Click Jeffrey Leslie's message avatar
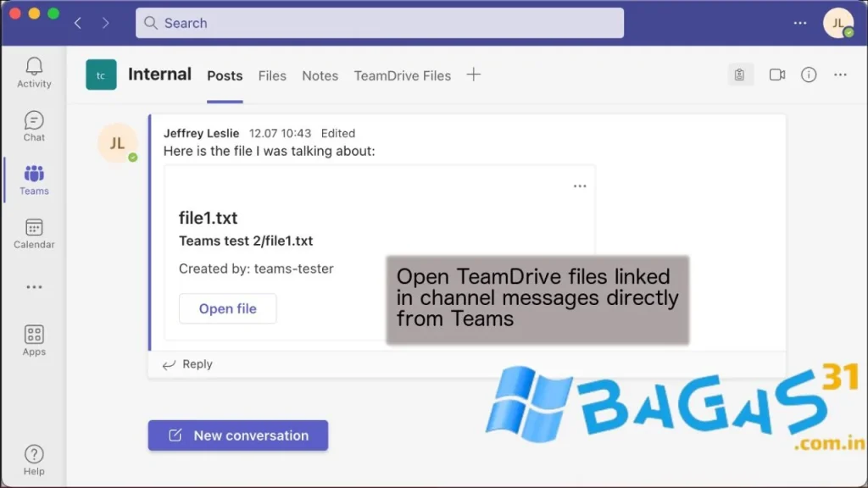 tap(117, 143)
